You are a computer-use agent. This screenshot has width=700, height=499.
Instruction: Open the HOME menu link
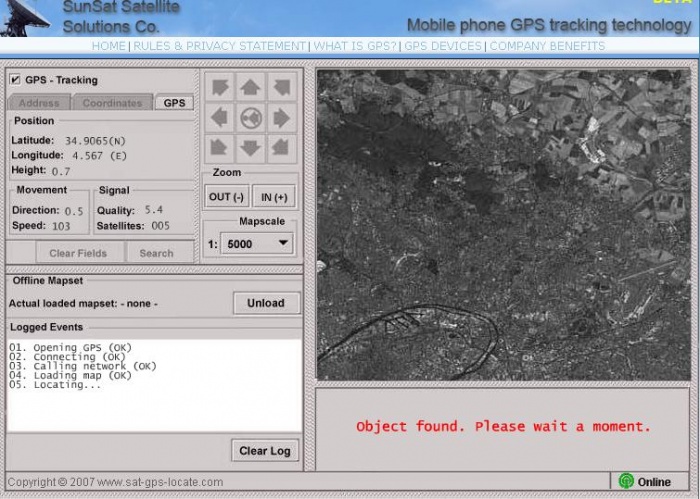[x=109, y=46]
